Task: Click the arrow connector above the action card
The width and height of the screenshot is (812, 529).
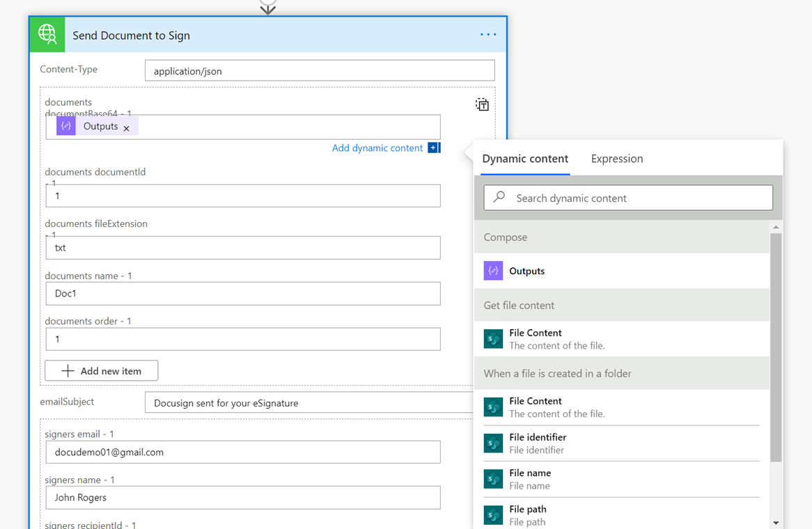Action: 267,7
